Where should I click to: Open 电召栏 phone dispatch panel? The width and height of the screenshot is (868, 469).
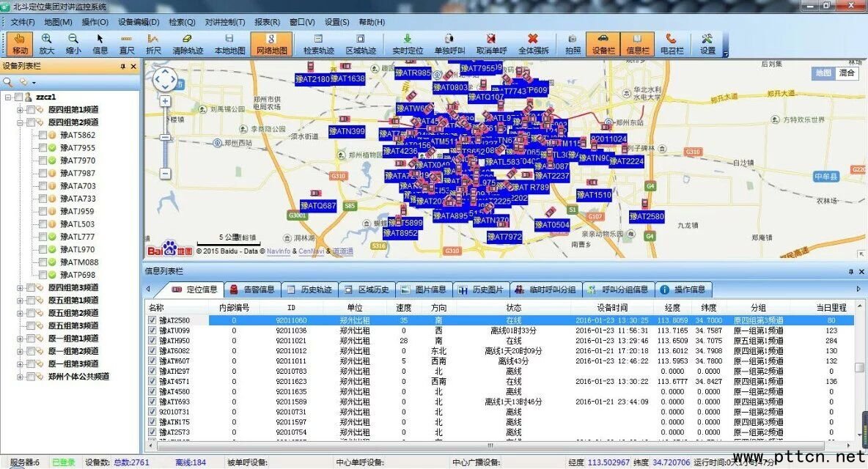(x=672, y=43)
